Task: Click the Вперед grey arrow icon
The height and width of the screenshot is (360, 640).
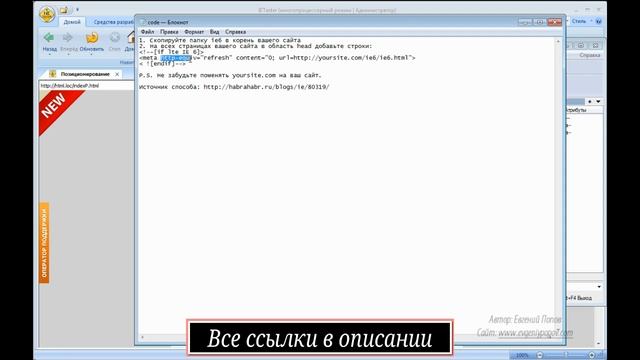Action: tap(67, 38)
